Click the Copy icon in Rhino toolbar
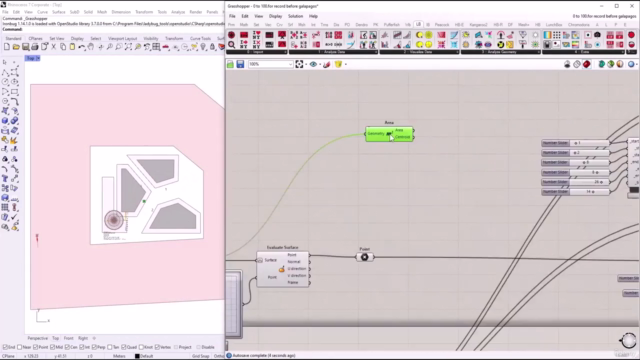This screenshot has height=360, width=640. [63, 47]
